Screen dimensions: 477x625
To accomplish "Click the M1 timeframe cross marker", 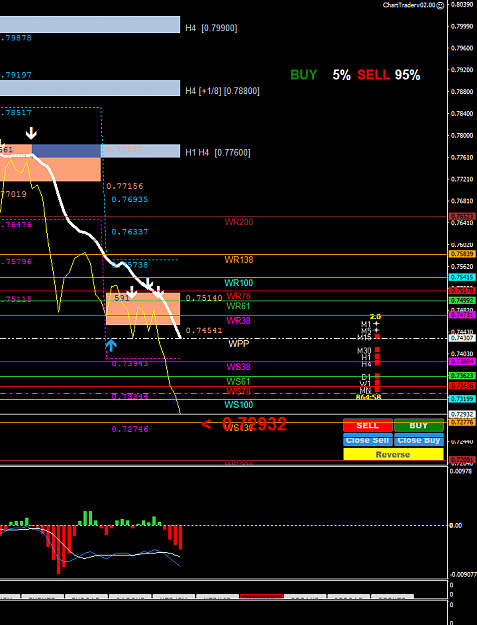I will coord(377,324).
